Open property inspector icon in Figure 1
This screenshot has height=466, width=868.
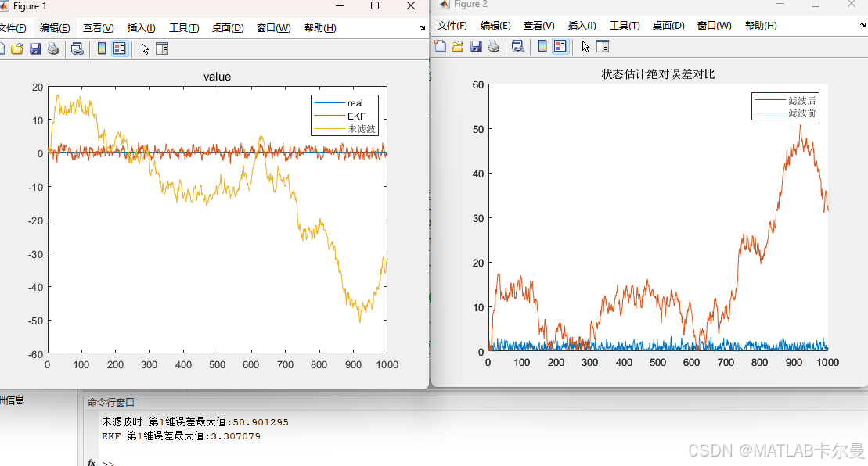(162, 48)
